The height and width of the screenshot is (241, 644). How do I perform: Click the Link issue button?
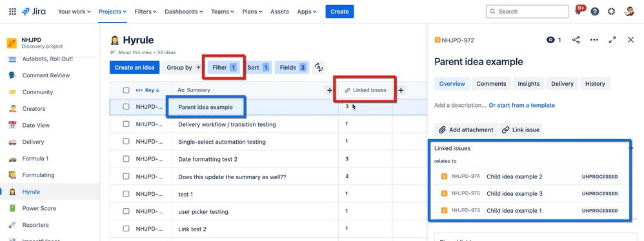521,130
